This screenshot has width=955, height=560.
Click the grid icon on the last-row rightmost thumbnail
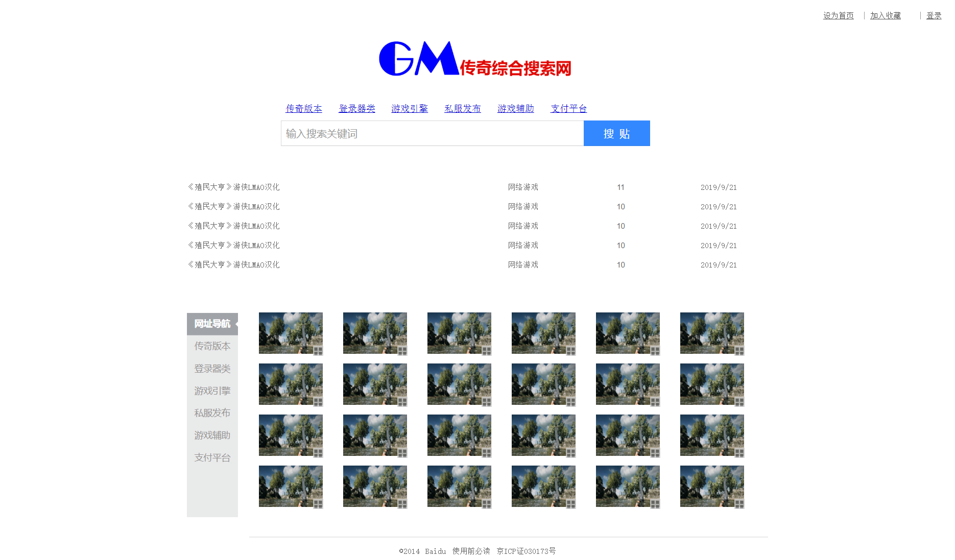click(739, 504)
